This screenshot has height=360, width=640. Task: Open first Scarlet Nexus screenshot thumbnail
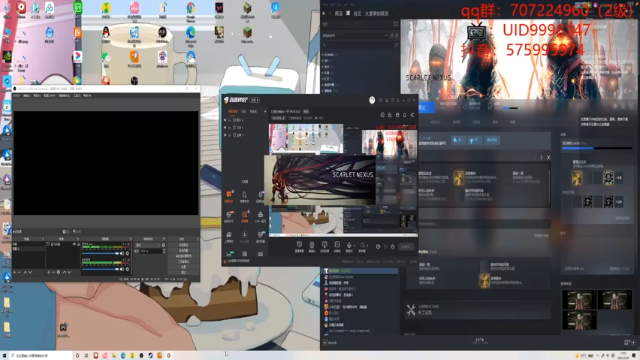[579, 299]
